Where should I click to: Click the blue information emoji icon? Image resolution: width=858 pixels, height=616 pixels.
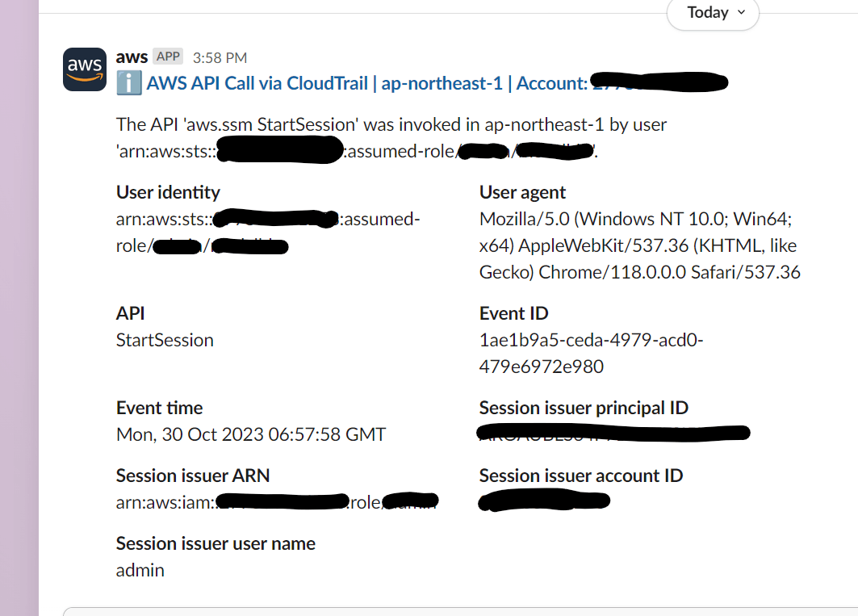click(129, 83)
